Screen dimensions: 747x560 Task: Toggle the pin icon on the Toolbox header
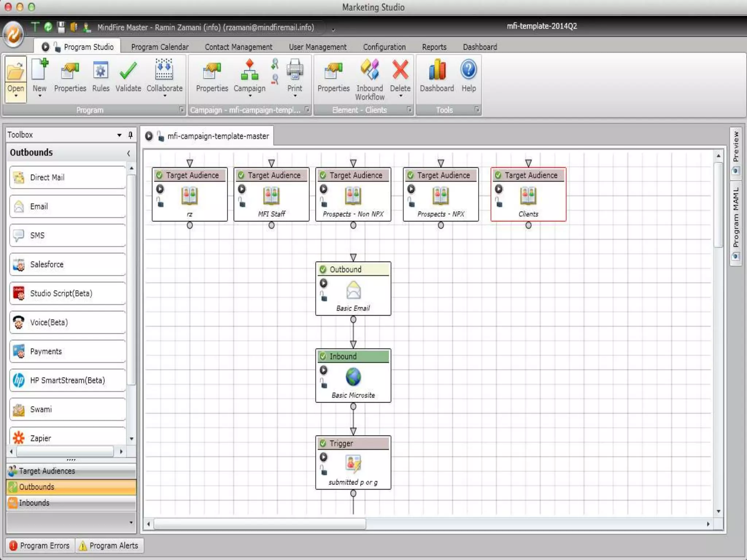pyautogui.click(x=130, y=135)
